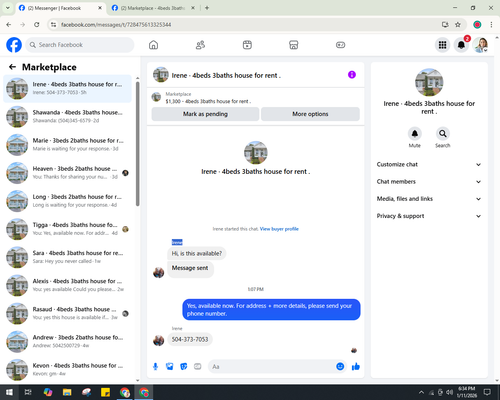Open Long's 3beds 2baths conversation
The width and height of the screenshot is (500, 400).
pyautogui.click(x=67, y=201)
